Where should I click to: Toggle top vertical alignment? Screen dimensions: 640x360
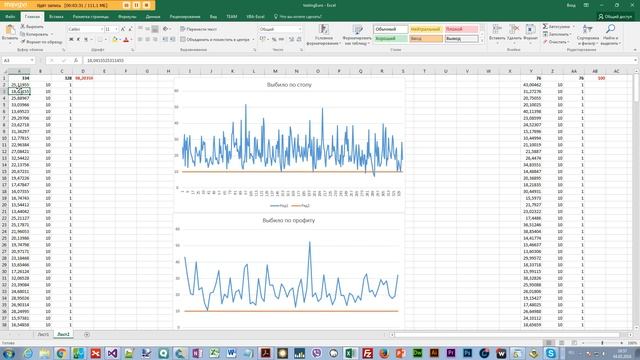(x=140, y=29)
